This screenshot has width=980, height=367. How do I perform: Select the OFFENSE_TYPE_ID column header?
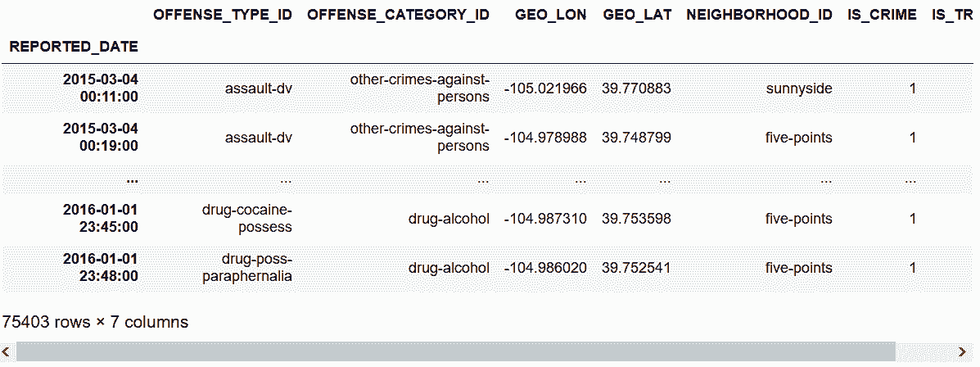223,16
